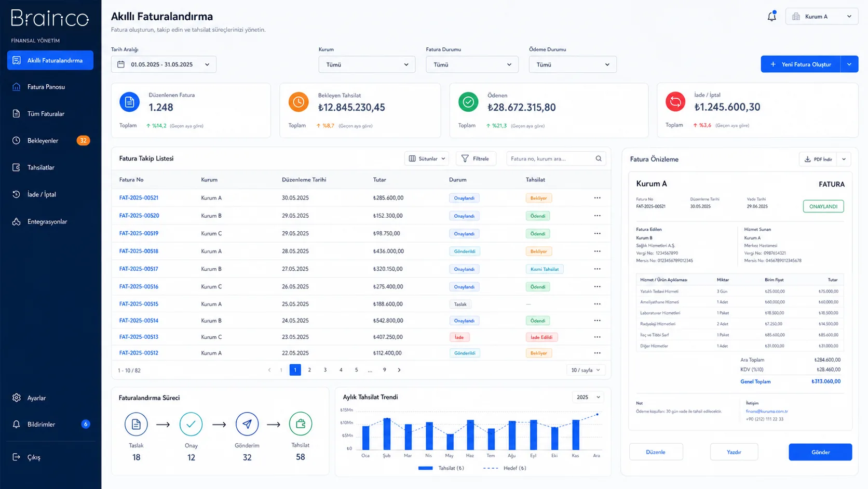The height and width of the screenshot is (489, 868).
Task: Click the Bekleyen Tahsilat clock icon
Action: (299, 102)
